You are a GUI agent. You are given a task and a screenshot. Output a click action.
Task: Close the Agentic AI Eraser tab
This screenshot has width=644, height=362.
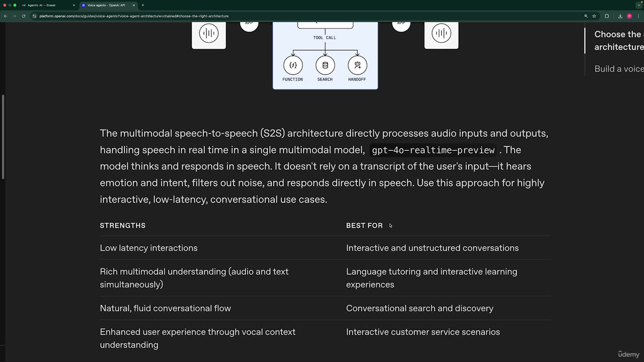[74, 5]
